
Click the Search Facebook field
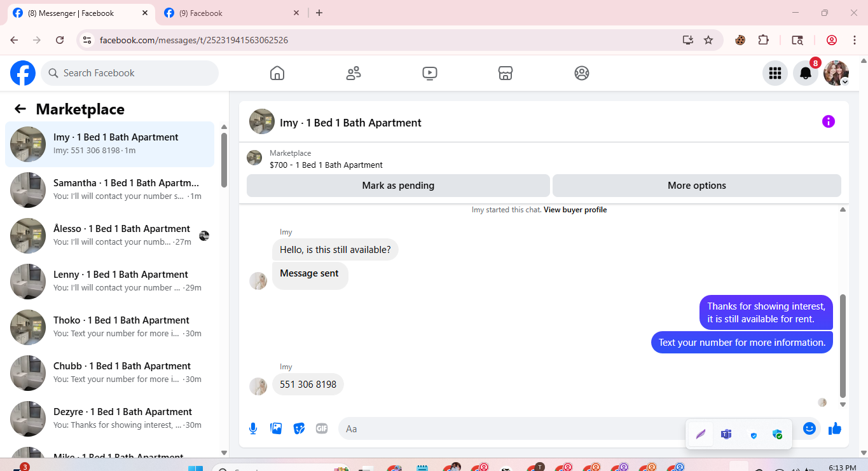pyautogui.click(x=130, y=73)
